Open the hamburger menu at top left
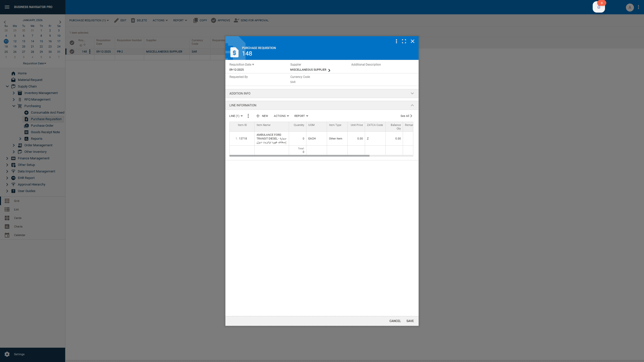This screenshot has width=644, height=362. (x=7, y=7)
